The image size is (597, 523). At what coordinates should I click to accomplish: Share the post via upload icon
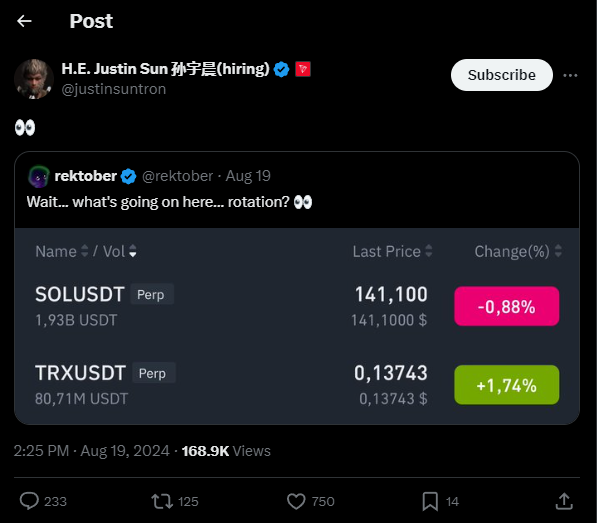[564, 501]
